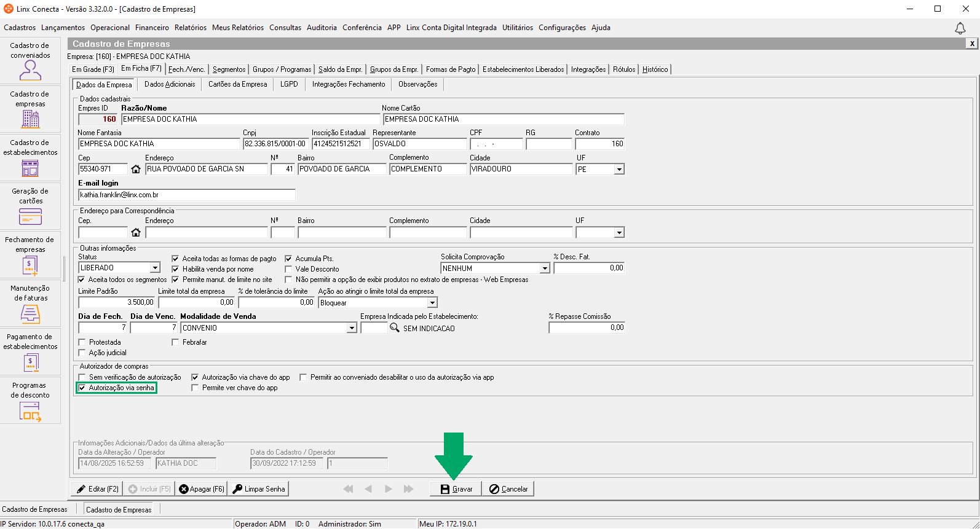Open Pagamento de estabelecimentos sidebar icon
Image resolution: width=980 pixels, height=529 pixels.
[30, 362]
